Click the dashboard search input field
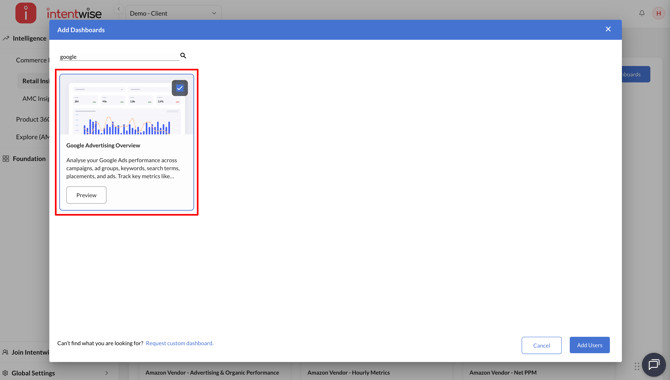 (119, 56)
